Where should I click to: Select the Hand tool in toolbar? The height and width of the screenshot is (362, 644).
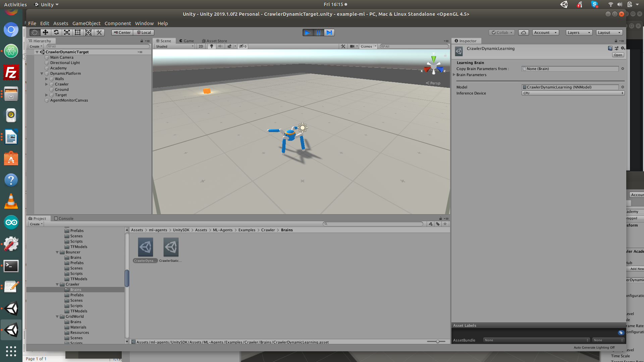(x=35, y=33)
